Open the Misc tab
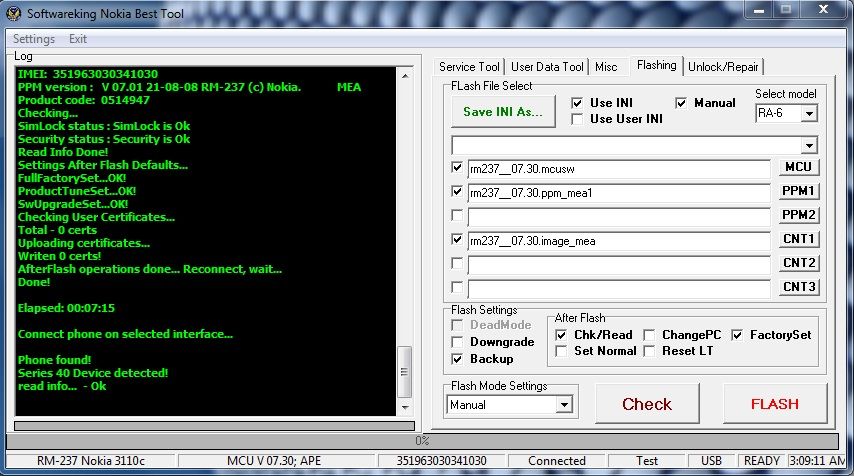Viewport: 854px width, 476px height. click(x=606, y=67)
